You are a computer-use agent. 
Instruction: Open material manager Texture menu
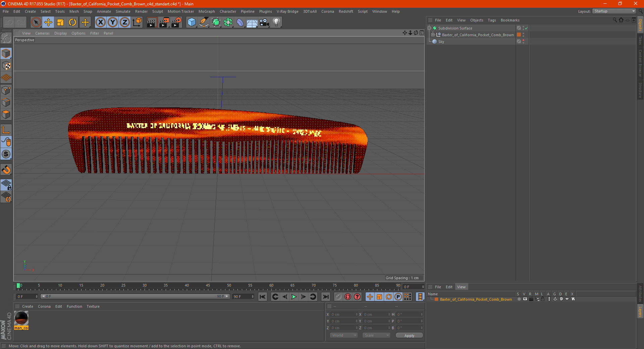[93, 306]
